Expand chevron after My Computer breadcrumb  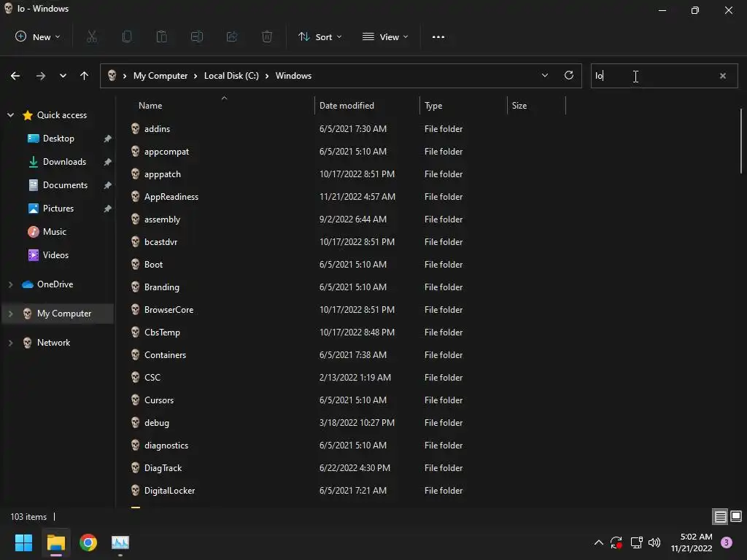point(196,76)
